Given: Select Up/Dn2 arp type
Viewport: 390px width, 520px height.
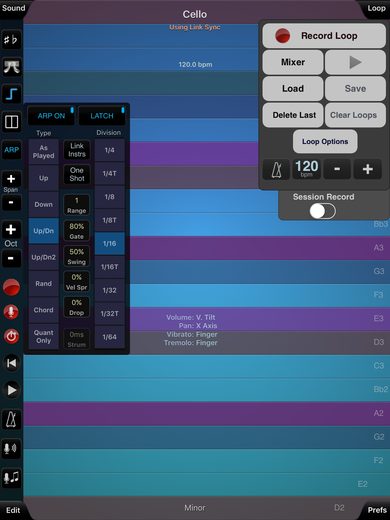Looking at the screenshot, I should coord(44,257).
